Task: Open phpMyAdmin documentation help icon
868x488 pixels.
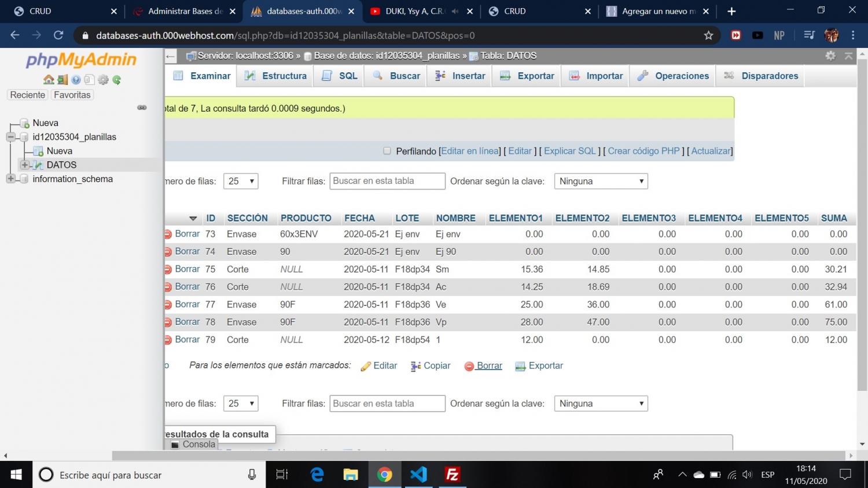Action: click(x=76, y=80)
